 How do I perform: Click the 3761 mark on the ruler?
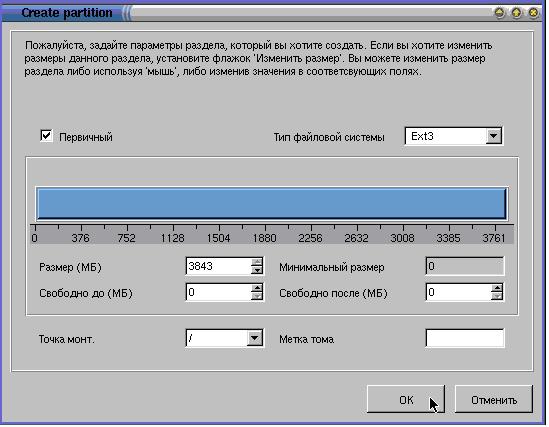[494, 238]
